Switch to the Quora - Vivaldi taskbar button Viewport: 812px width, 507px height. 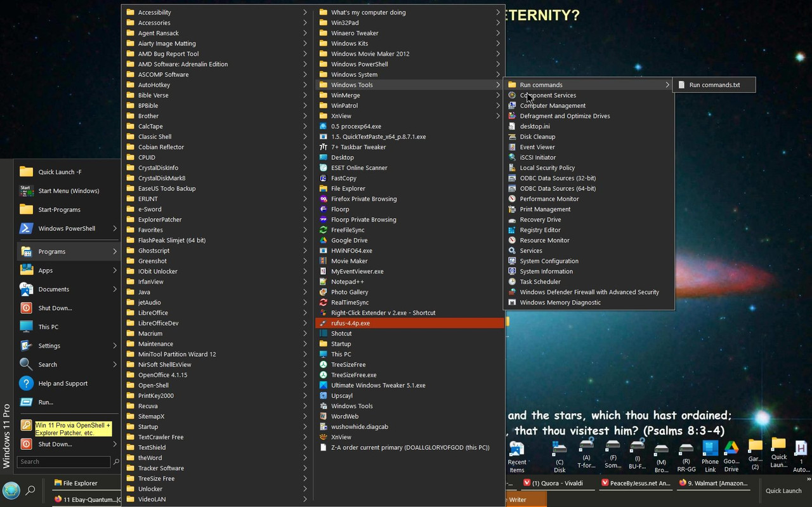558,483
